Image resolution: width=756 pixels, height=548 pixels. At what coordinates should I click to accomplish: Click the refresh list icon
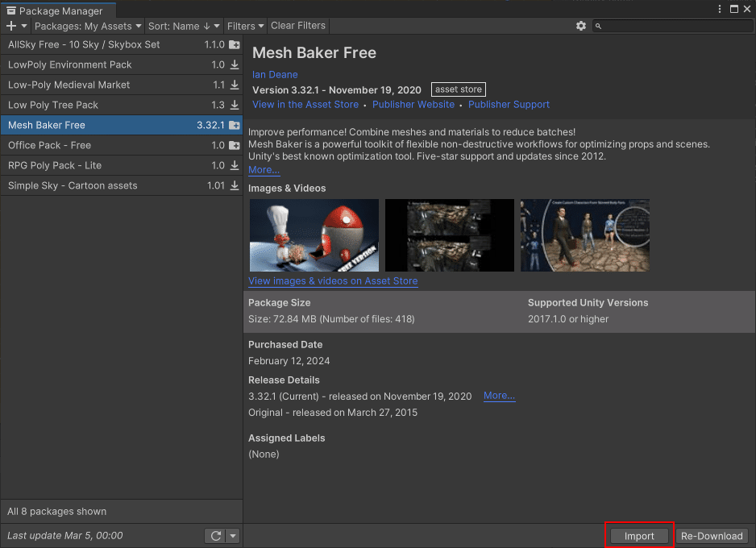(x=215, y=536)
